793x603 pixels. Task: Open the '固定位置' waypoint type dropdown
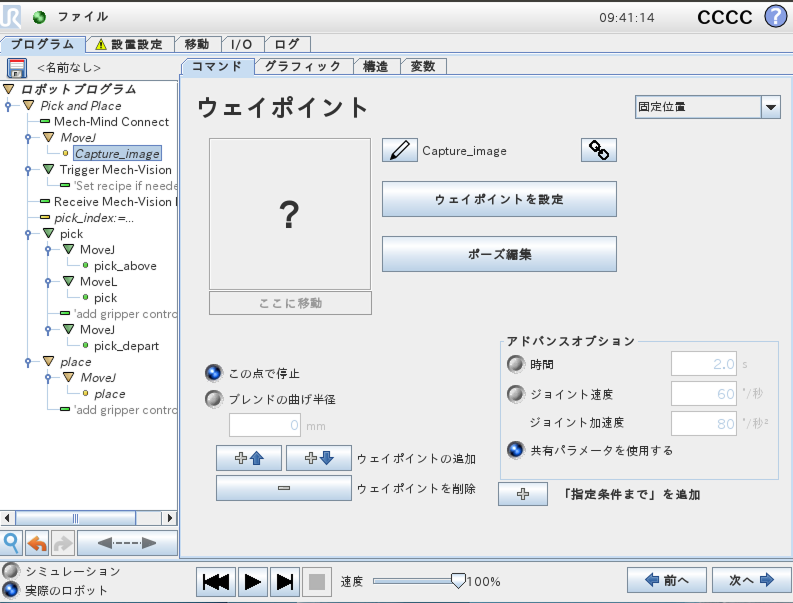708,107
